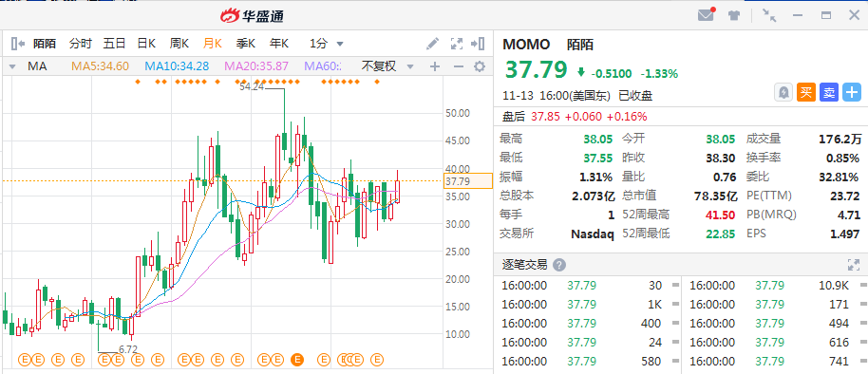Image resolution: width=868 pixels, height=374 pixels.
Task: Set a price alert bell for MOMO
Action: [x=783, y=92]
